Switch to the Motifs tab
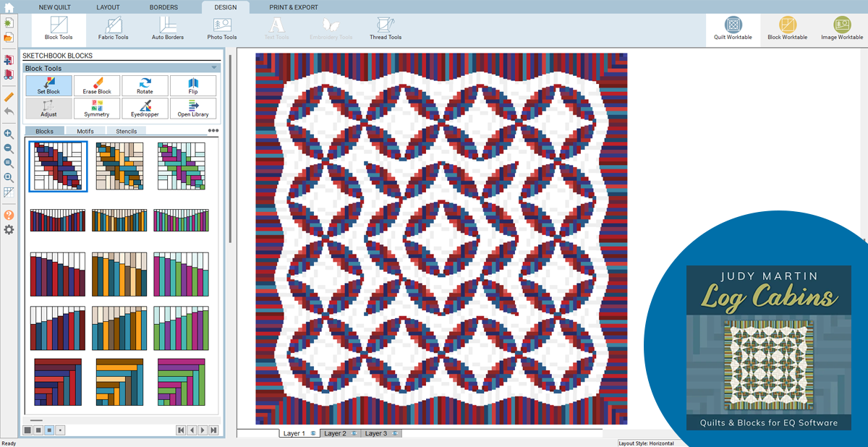868x447 pixels. 85,132
